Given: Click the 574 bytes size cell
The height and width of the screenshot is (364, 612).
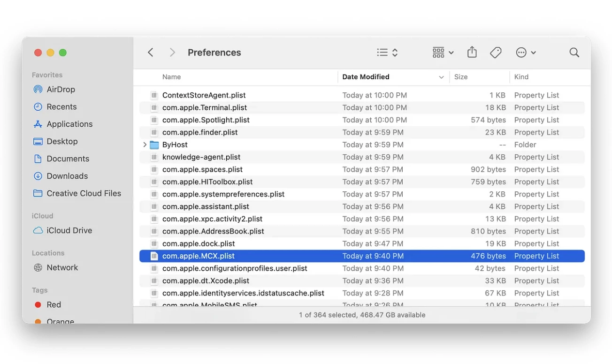Looking at the screenshot, I should (488, 120).
